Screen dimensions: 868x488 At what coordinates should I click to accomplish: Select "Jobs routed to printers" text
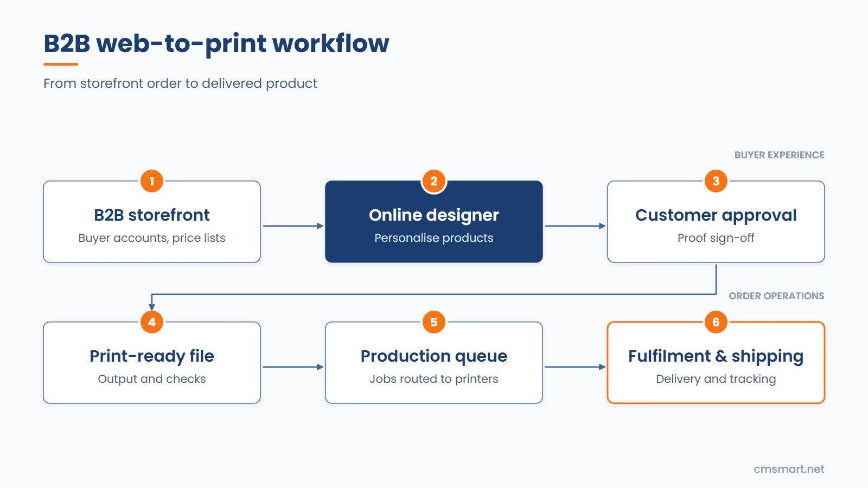pyautogui.click(x=434, y=379)
